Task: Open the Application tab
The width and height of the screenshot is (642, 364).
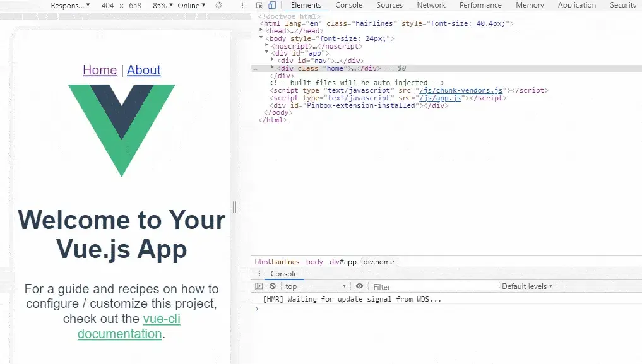Action: pyautogui.click(x=577, y=5)
